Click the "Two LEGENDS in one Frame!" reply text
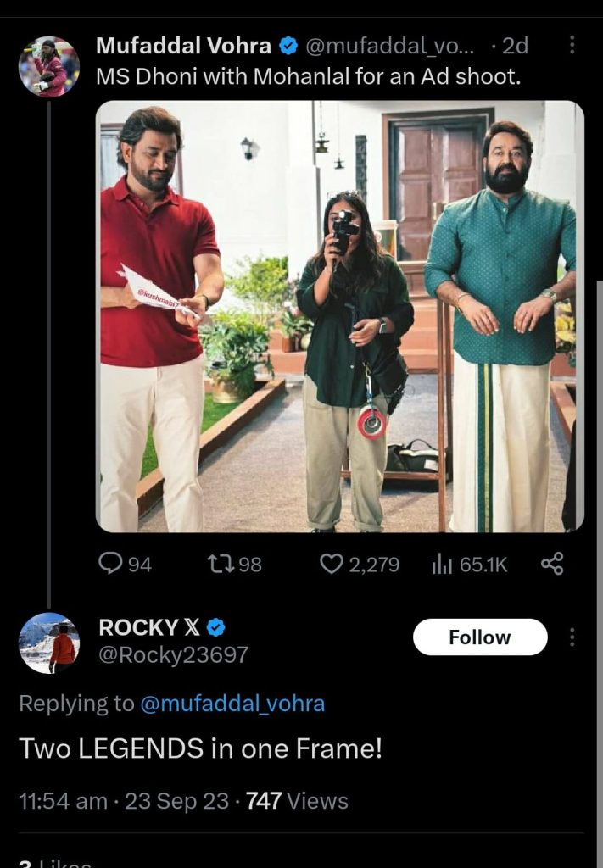 click(200, 749)
